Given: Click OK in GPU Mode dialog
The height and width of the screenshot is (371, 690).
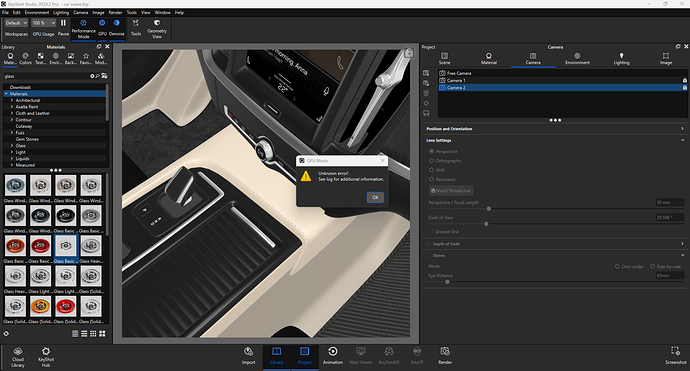Looking at the screenshot, I should click(x=375, y=197).
